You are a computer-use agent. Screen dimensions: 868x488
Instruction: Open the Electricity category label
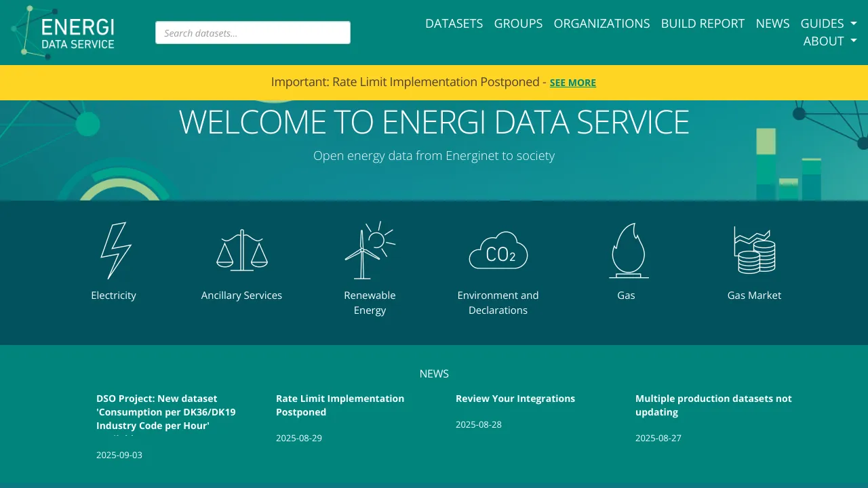click(114, 296)
